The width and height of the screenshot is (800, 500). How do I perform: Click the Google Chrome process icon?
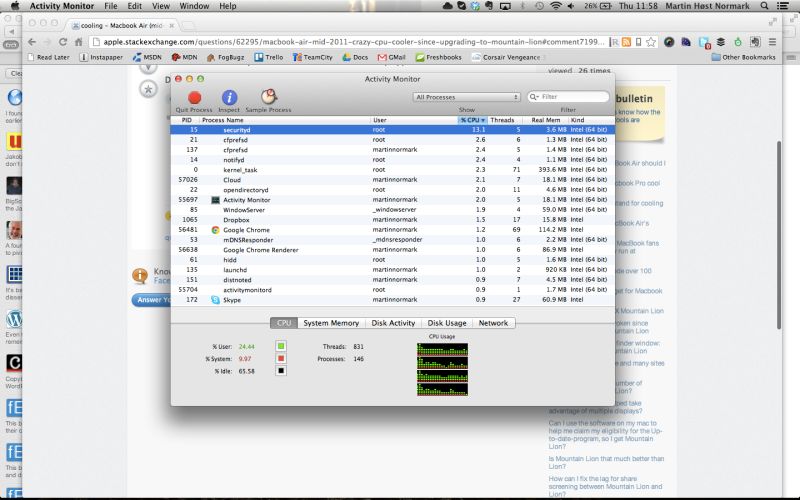tap(215, 230)
